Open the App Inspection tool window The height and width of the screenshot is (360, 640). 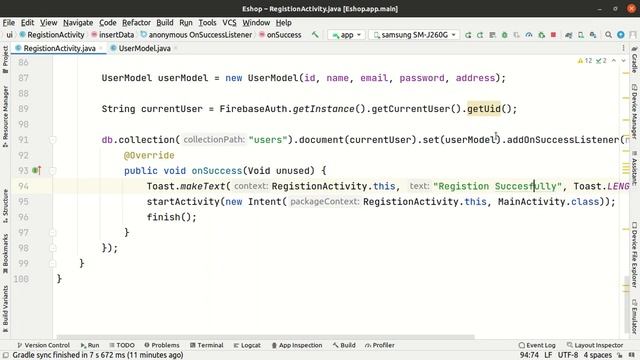(x=297, y=345)
